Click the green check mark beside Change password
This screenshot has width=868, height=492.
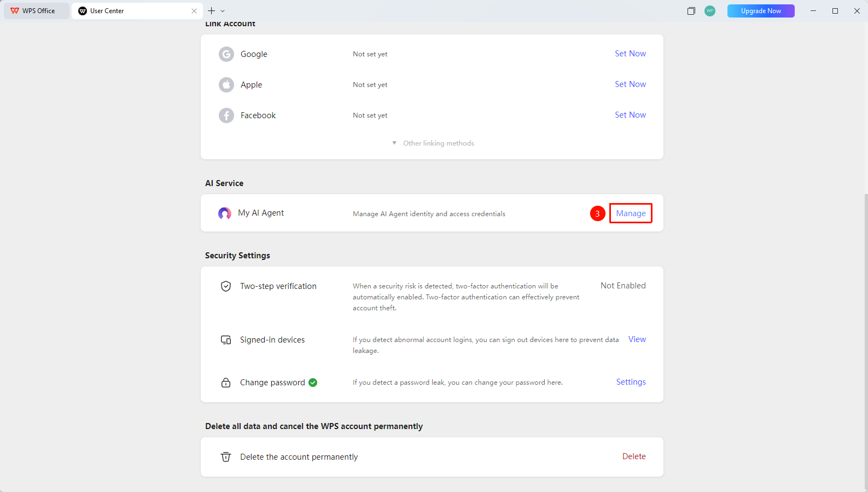[313, 383]
